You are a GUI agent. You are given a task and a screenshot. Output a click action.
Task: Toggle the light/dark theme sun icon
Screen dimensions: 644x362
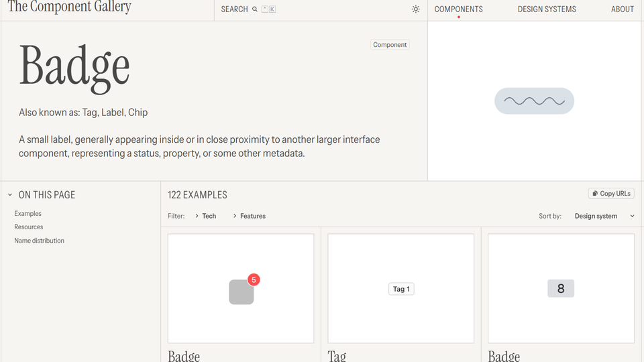click(416, 9)
